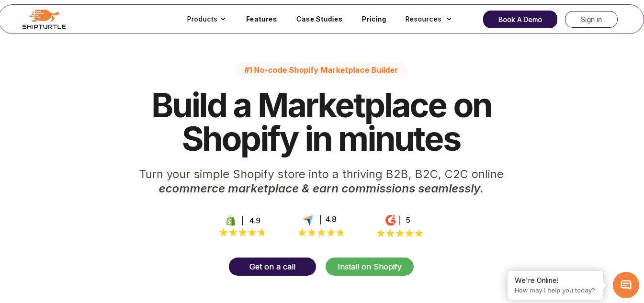Open the Pricing page
This screenshot has width=644, height=303.
tap(374, 19)
